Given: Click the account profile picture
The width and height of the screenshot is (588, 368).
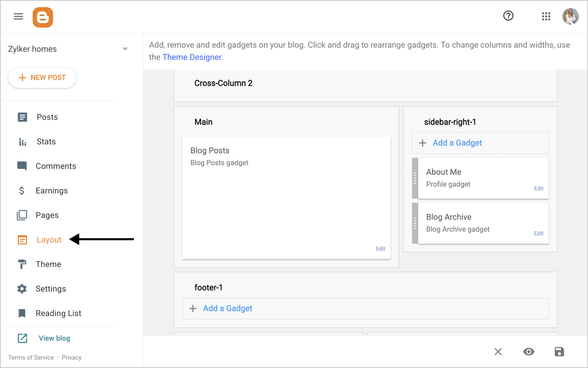Looking at the screenshot, I should [x=570, y=16].
